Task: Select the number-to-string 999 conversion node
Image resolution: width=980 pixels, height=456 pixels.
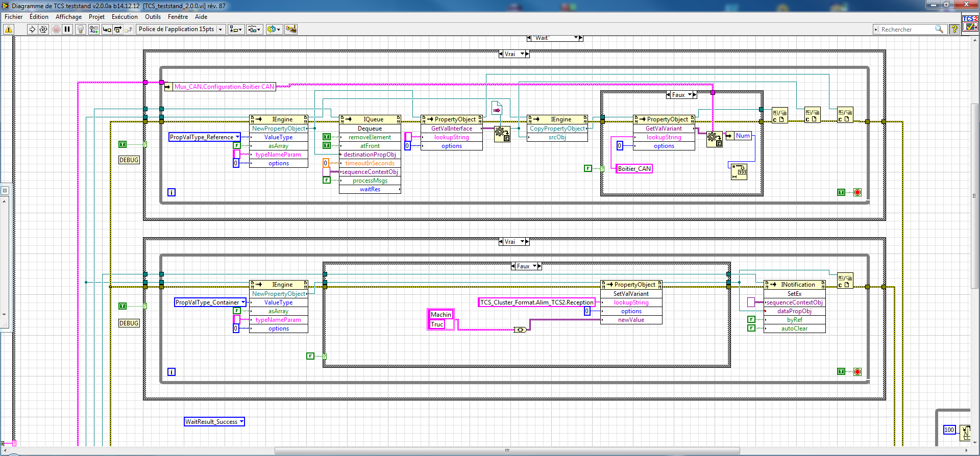Action: 739,172
